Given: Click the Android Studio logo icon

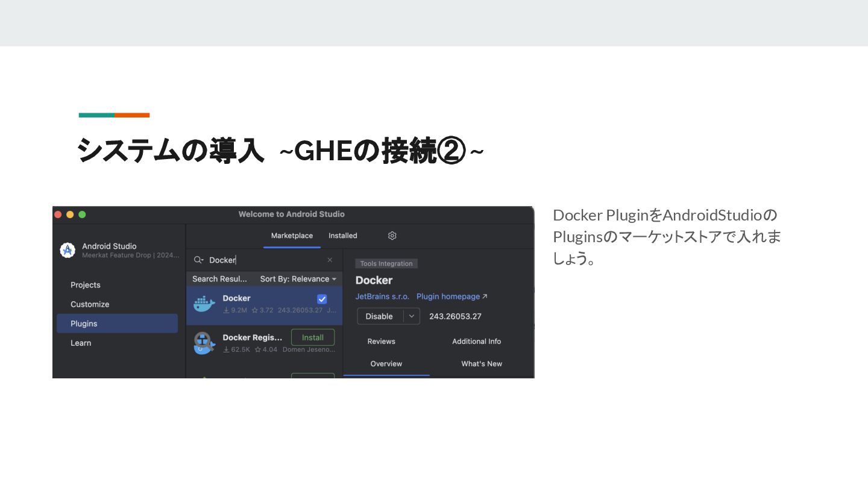Looking at the screenshot, I should (68, 250).
